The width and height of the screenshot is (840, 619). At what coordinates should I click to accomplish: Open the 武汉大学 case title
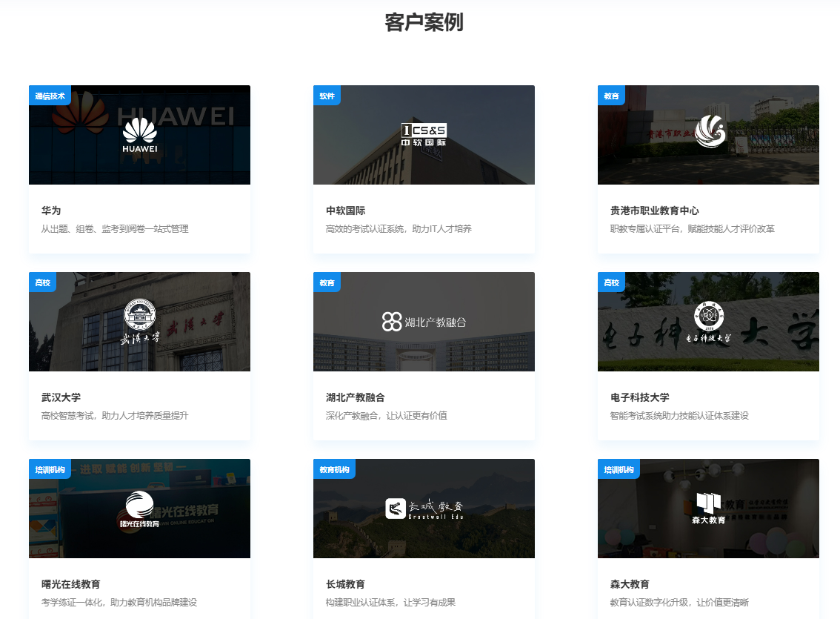[61, 397]
